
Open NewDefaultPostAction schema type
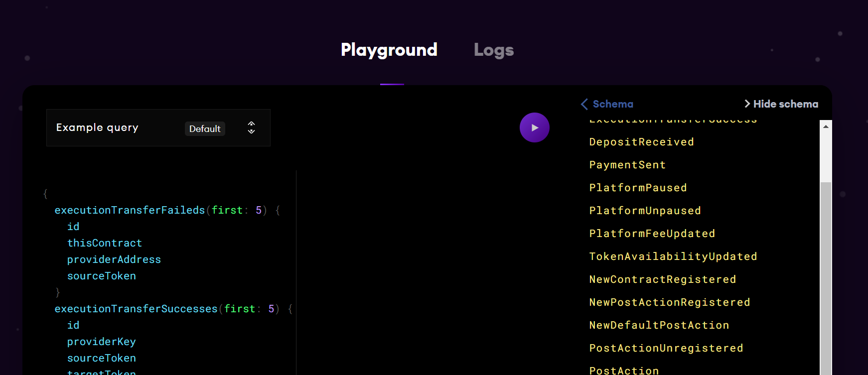pyautogui.click(x=659, y=325)
